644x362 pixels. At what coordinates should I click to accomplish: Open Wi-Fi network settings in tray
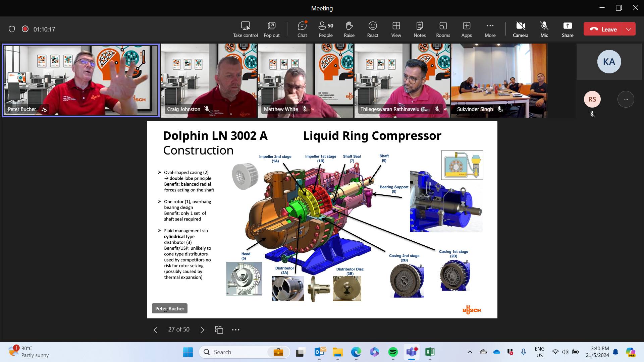point(555,352)
